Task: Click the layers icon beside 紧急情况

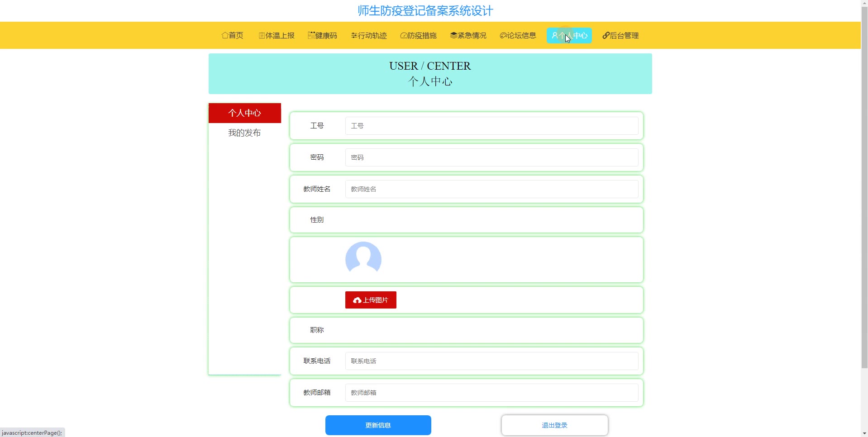Action: tap(453, 35)
